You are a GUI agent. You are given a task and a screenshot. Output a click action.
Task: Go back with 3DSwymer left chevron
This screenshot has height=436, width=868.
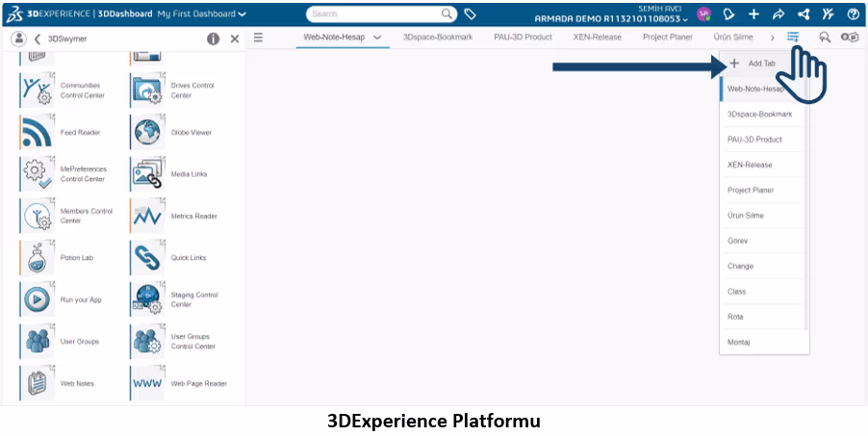pos(38,38)
